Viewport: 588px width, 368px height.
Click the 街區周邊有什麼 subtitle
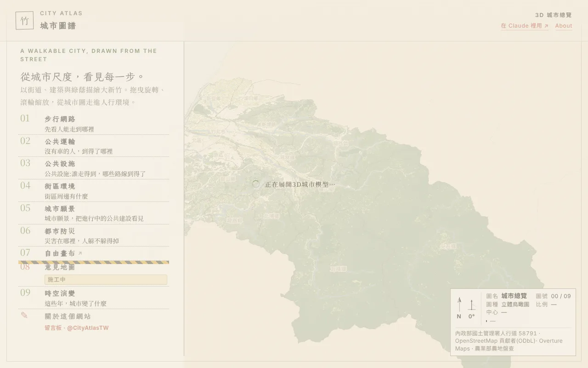coord(66,196)
